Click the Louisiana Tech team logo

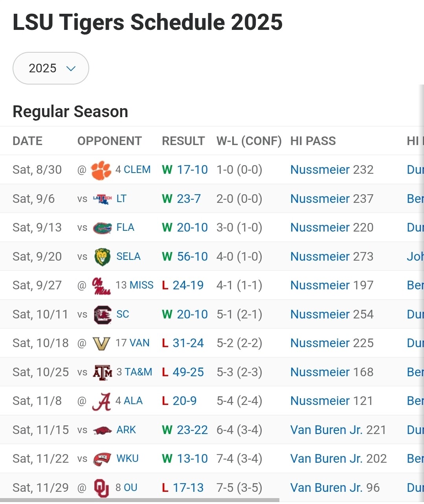[102, 199]
